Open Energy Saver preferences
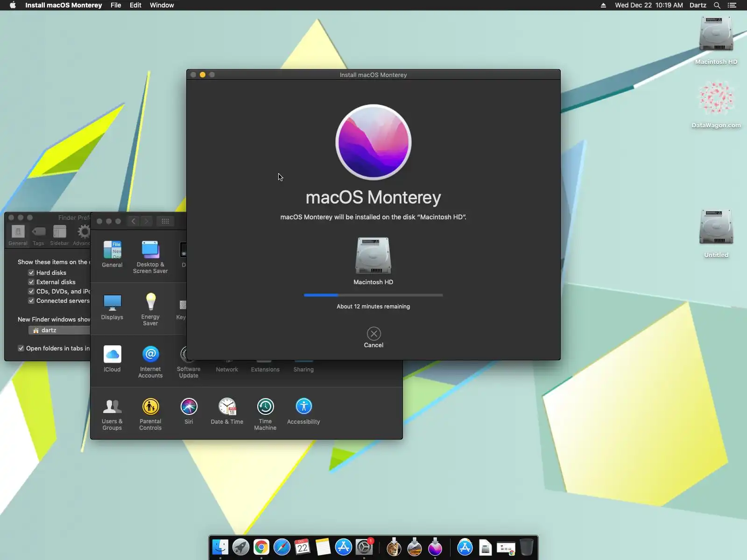 [x=150, y=309]
